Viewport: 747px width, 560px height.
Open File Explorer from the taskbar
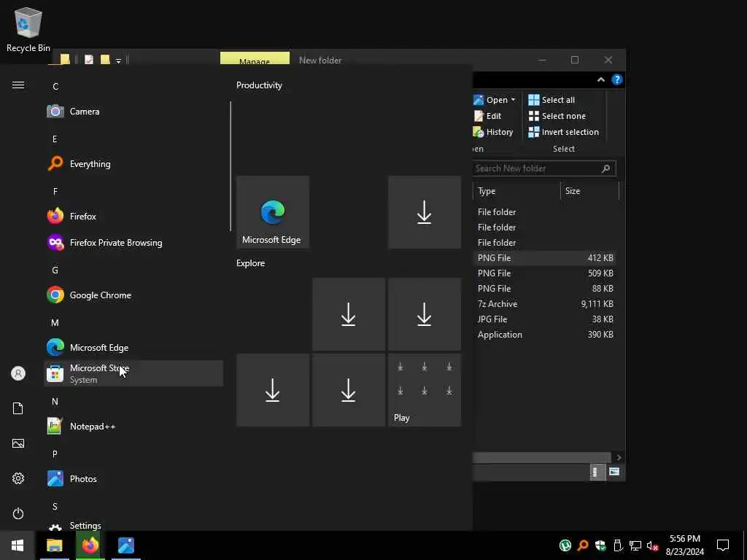(x=54, y=545)
